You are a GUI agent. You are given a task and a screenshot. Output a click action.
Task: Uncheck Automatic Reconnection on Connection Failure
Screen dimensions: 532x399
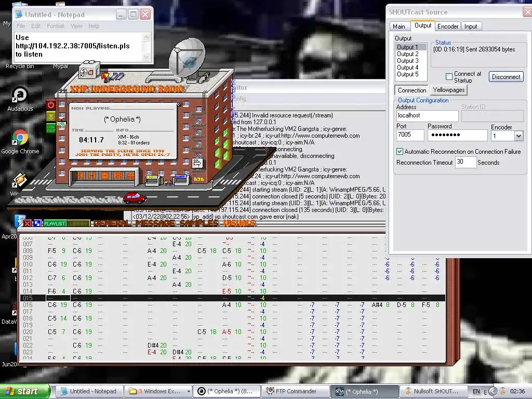(400, 152)
